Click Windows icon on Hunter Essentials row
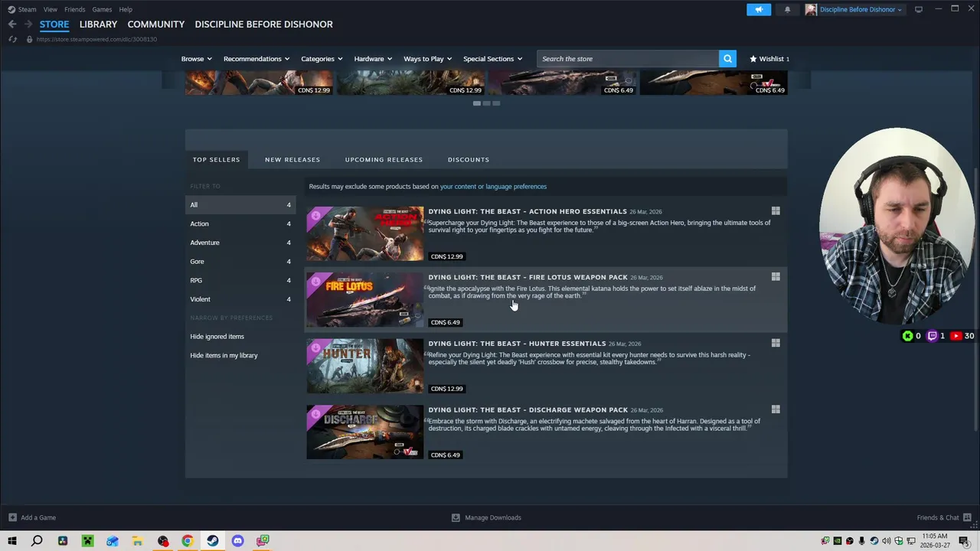This screenshot has height=551, width=980. [776, 344]
